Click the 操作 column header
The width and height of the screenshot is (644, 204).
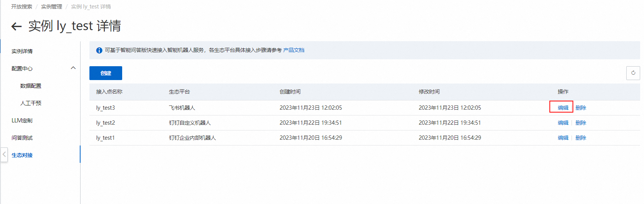[x=563, y=92]
